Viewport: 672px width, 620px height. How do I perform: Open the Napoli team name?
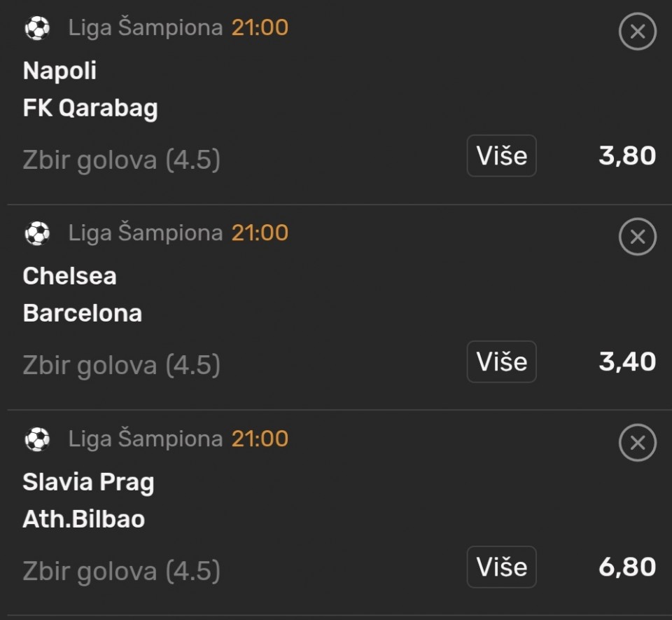60,71
